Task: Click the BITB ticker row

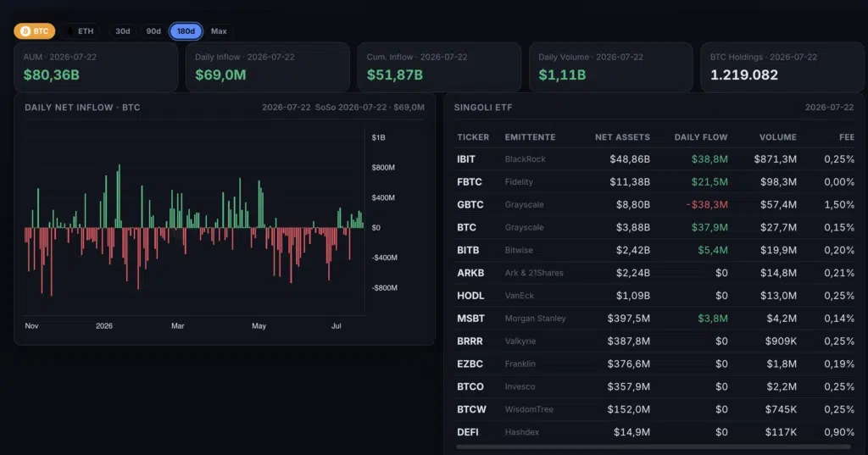Action: (655, 250)
